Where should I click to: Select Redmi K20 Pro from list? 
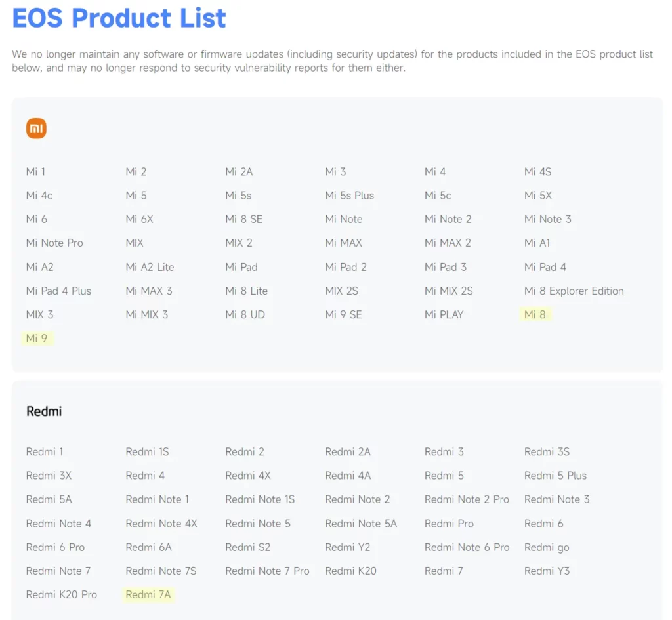(61, 594)
